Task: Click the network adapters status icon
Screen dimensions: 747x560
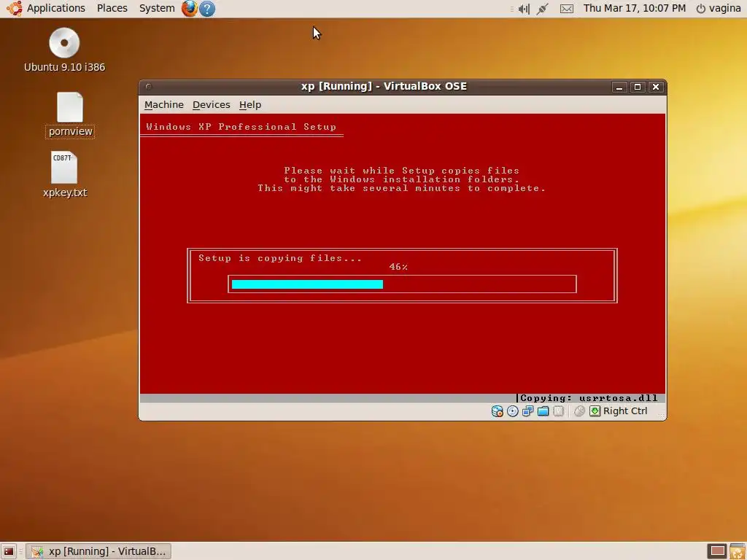Action: 528,411
